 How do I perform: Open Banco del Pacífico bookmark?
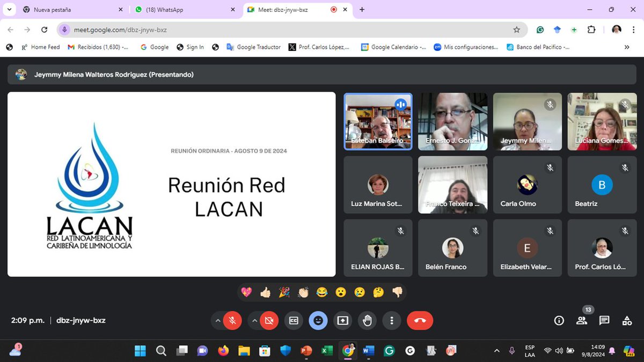click(538, 47)
